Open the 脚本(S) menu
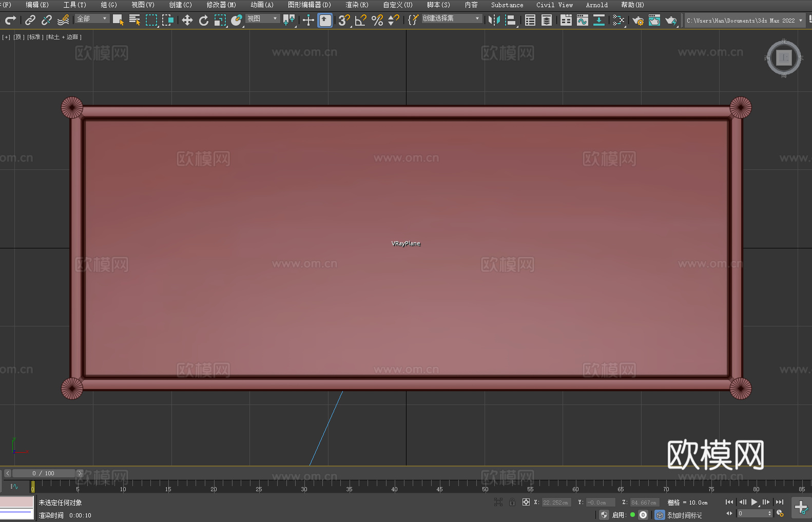The width and height of the screenshot is (812, 522). pyautogui.click(x=438, y=5)
